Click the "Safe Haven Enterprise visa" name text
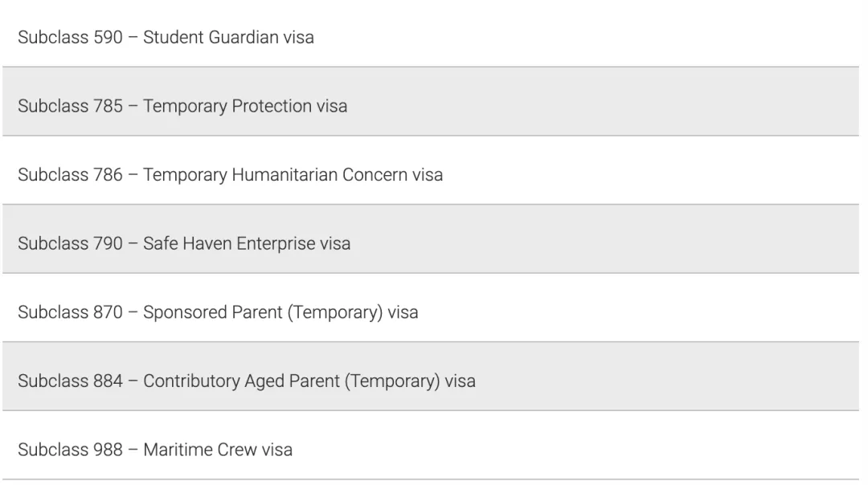 pos(247,243)
